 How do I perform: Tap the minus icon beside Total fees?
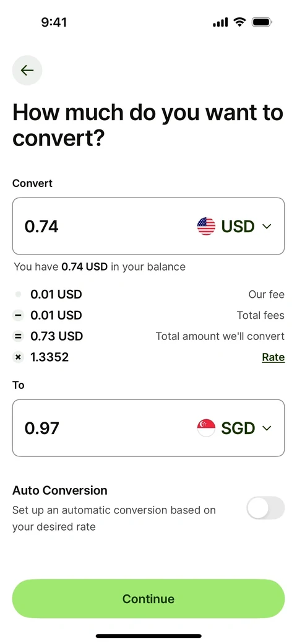18,315
